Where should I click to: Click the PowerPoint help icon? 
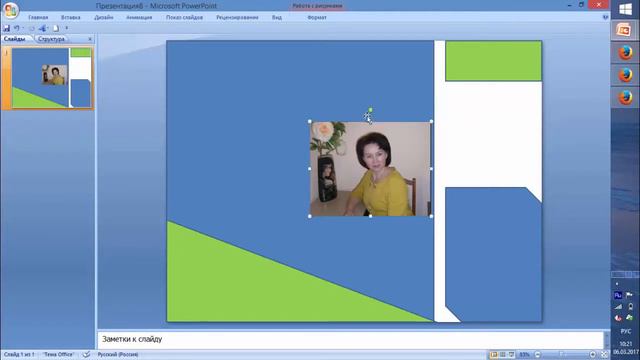coord(605,17)
